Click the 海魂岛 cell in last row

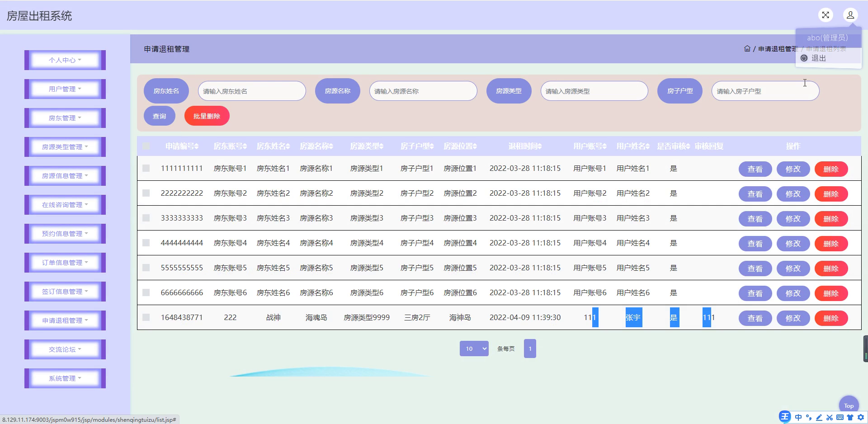pos(316,317)
